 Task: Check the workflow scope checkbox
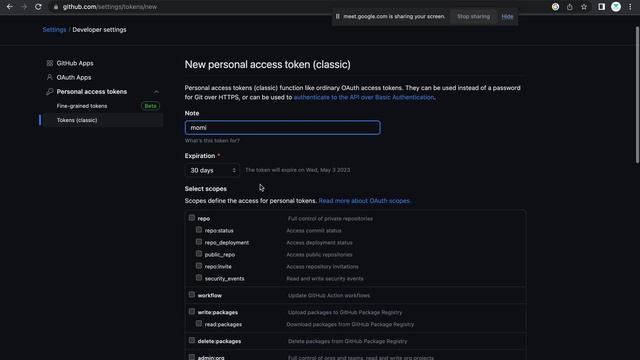(191, 295)
